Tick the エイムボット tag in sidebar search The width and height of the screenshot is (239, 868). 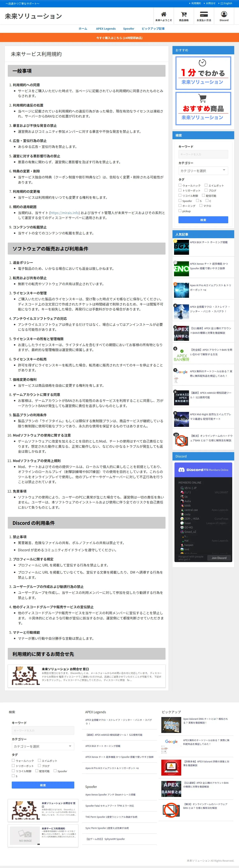[206, 185]
